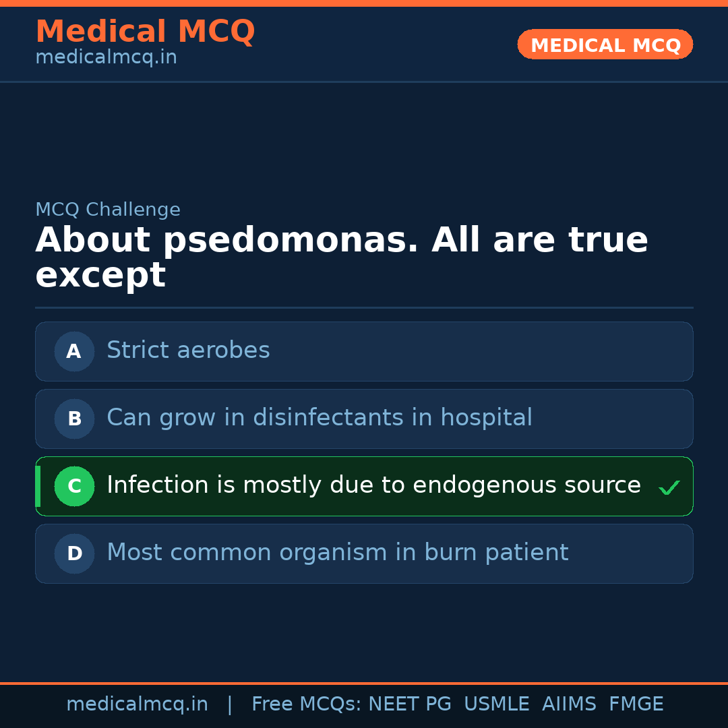Click "FMGE" in the footer

(x=636, y=704)
